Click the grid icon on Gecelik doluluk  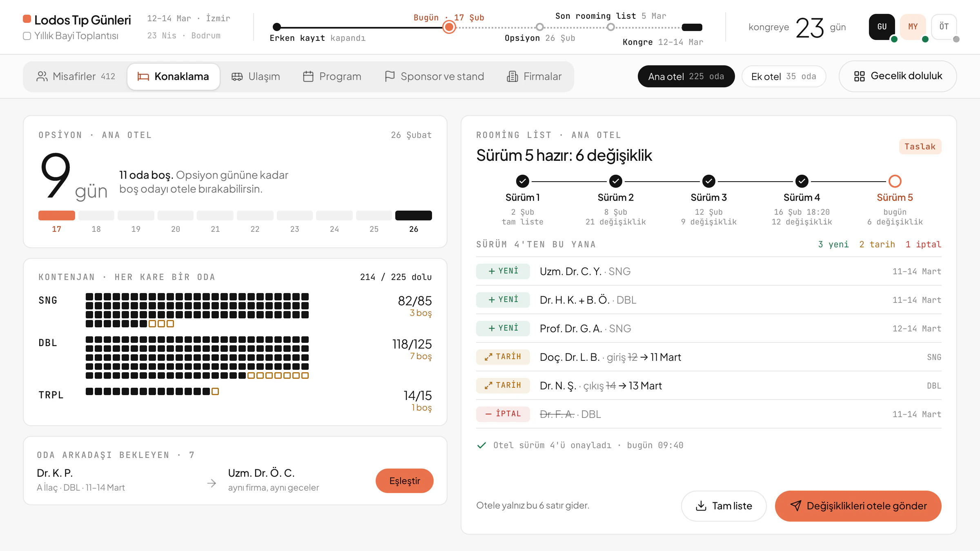(x=860, y=76)
